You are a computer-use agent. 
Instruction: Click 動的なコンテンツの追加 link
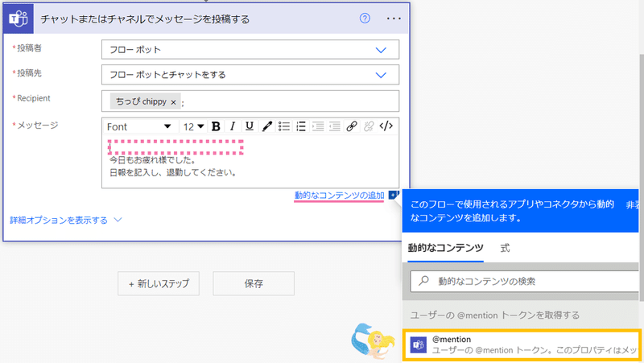(x=339, y=196)
